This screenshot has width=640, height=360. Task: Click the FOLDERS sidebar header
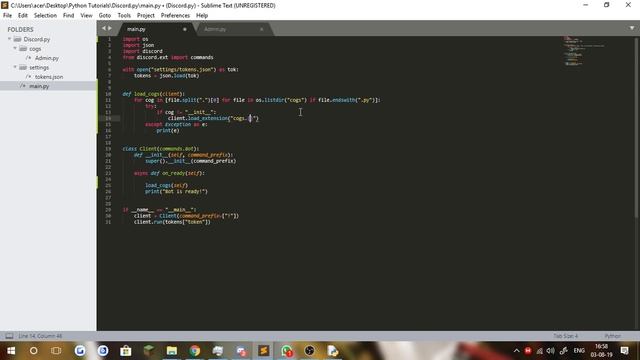20,29
